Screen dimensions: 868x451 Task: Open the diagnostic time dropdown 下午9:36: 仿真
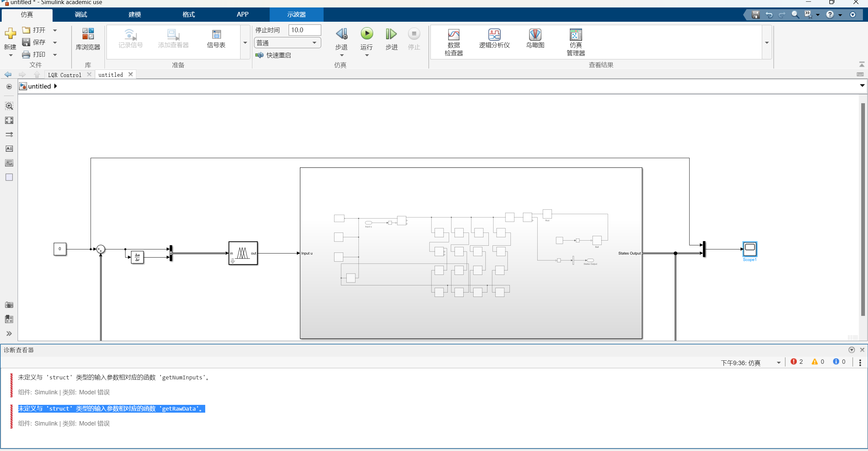coord(750,363)
